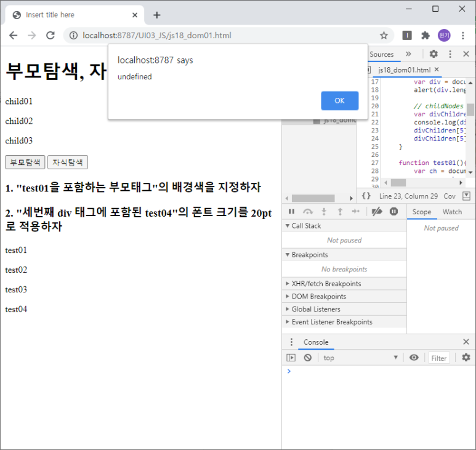Close the js18_dom01.html source tab

click(437, 70)
